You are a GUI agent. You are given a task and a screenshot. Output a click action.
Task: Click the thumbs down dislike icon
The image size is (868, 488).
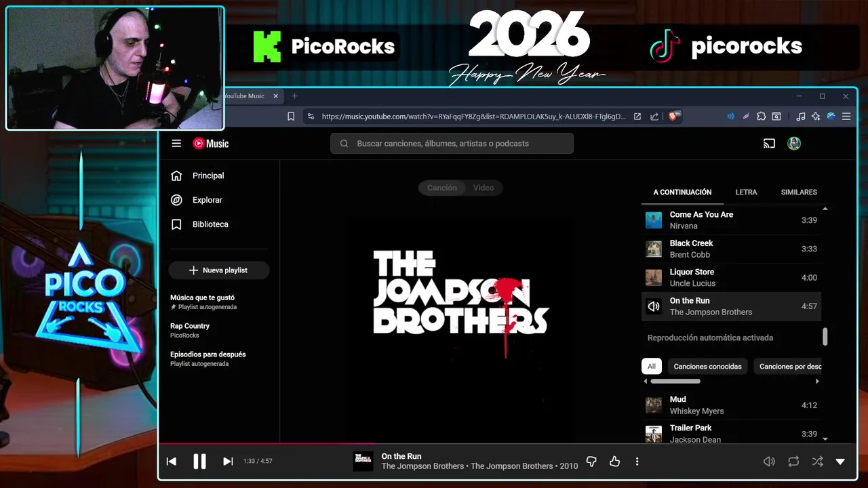(x=591, y=462)
